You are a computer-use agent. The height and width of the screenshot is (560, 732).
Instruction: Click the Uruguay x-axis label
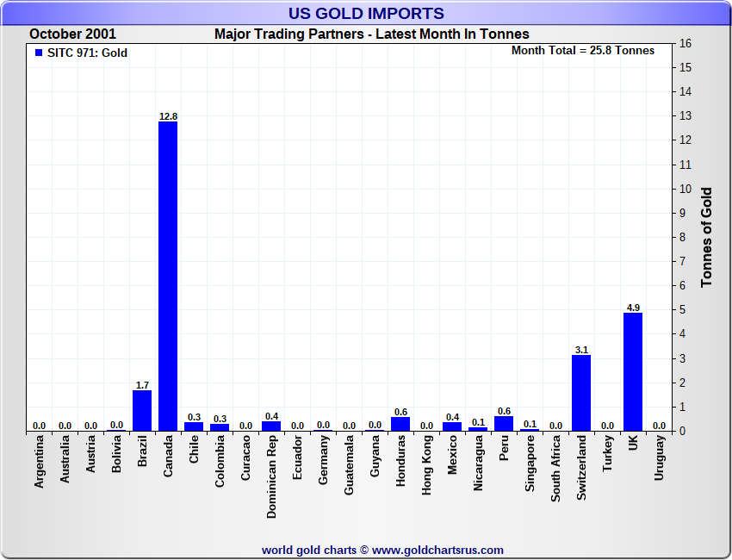[x=660, y=458]
